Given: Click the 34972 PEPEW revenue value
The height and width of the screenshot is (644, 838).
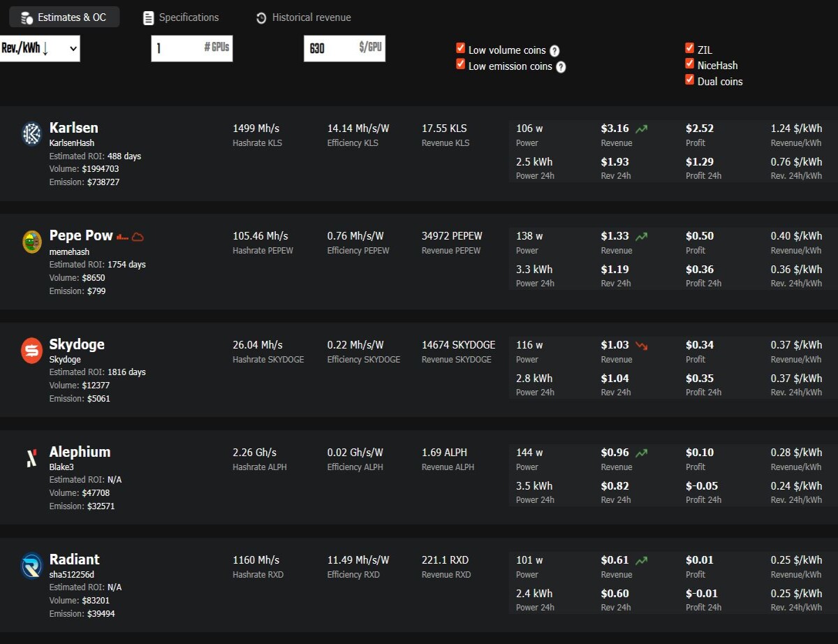Looking at the screenshot, I should tap(452, 236).
